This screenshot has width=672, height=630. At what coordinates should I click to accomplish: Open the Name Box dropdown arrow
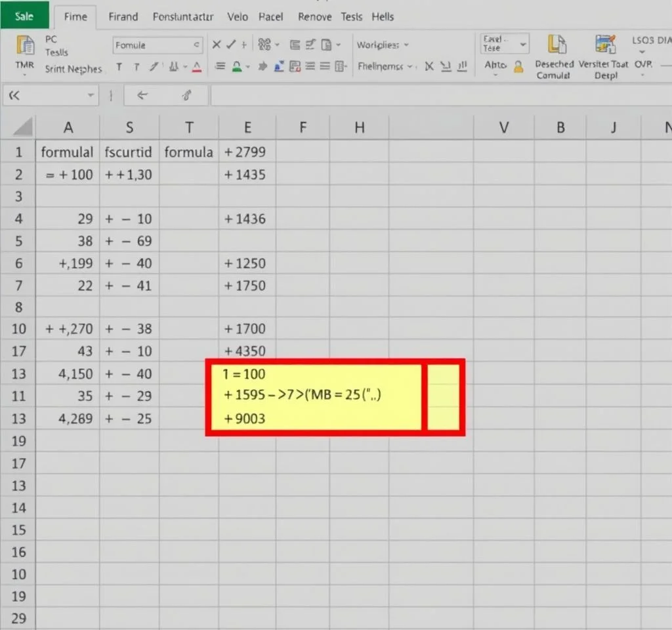click(91, 96)
